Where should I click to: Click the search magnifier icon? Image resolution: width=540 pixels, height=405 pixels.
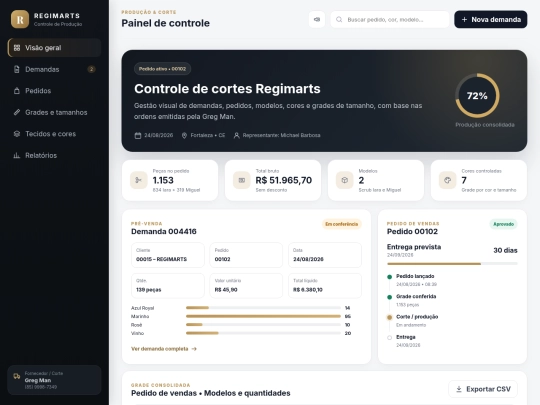coord(339,20)
